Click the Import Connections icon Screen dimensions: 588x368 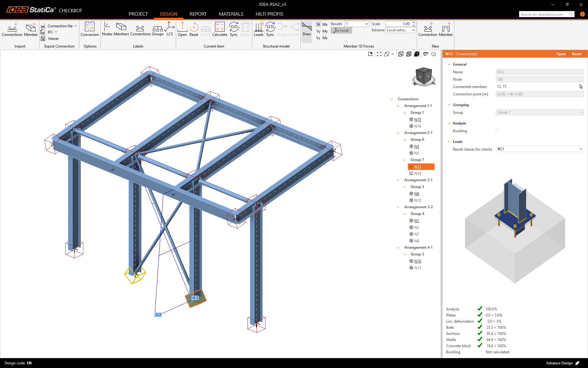tap(12, 29)
